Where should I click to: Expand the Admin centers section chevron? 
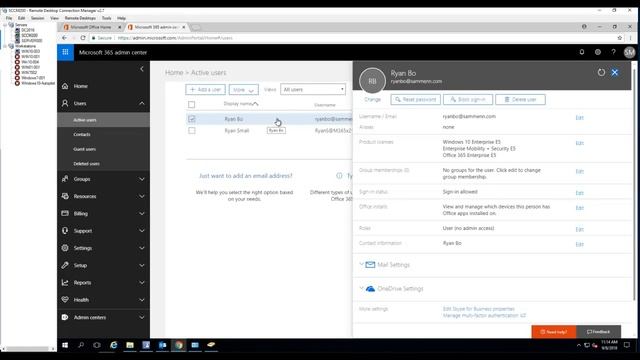click(x=142, y=317)
